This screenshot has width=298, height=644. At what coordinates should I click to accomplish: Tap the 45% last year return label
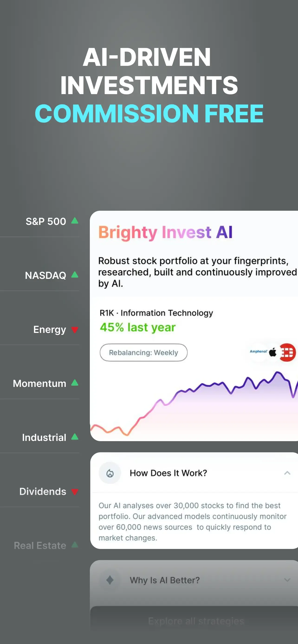click(138, 327)
